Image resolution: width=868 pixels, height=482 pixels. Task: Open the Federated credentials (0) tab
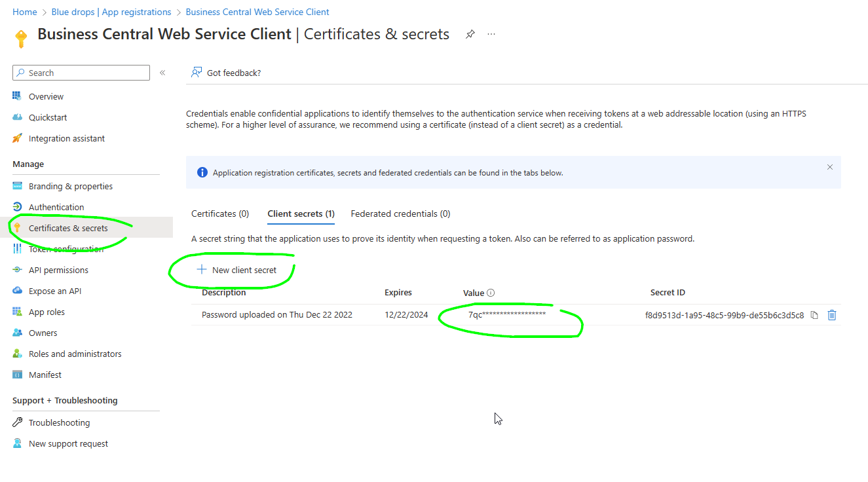400,213
